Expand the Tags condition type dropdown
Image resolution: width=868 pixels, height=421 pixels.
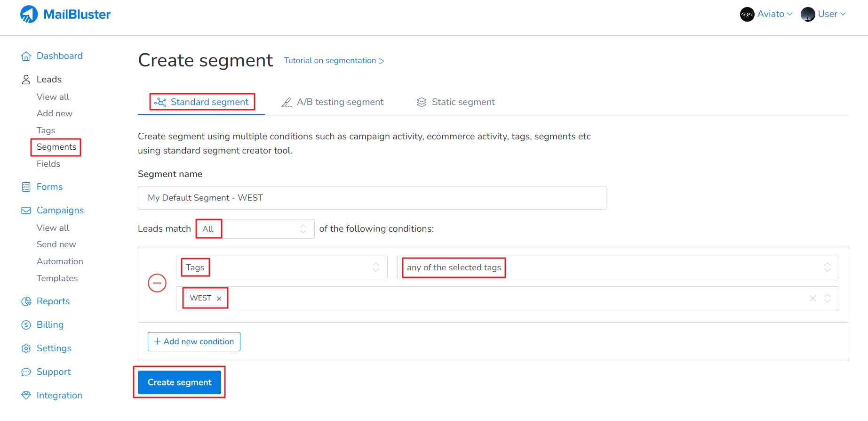coord(281,267)
